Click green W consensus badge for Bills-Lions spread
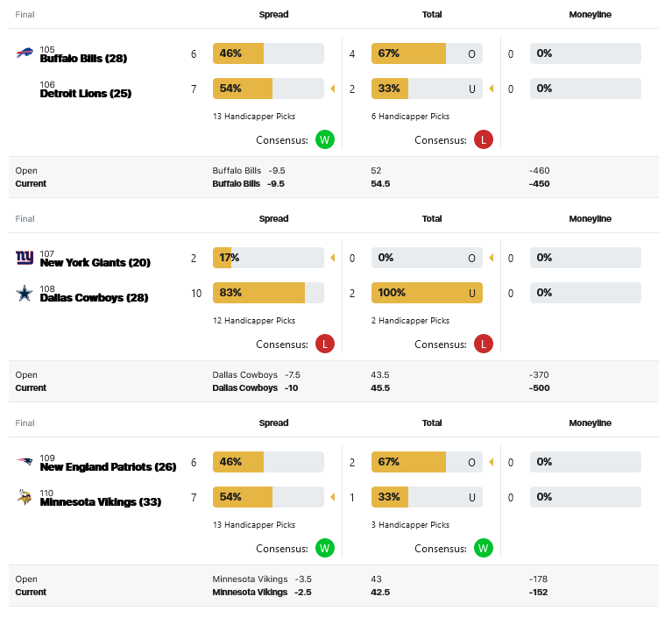The image size is (672, 618). click(325, 139)
